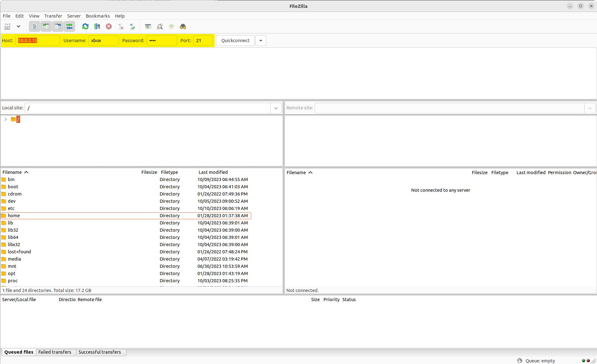Open the Quickconnect history dropdown
The width and height of the screenshot is (597, 364).
pos(261,41)
